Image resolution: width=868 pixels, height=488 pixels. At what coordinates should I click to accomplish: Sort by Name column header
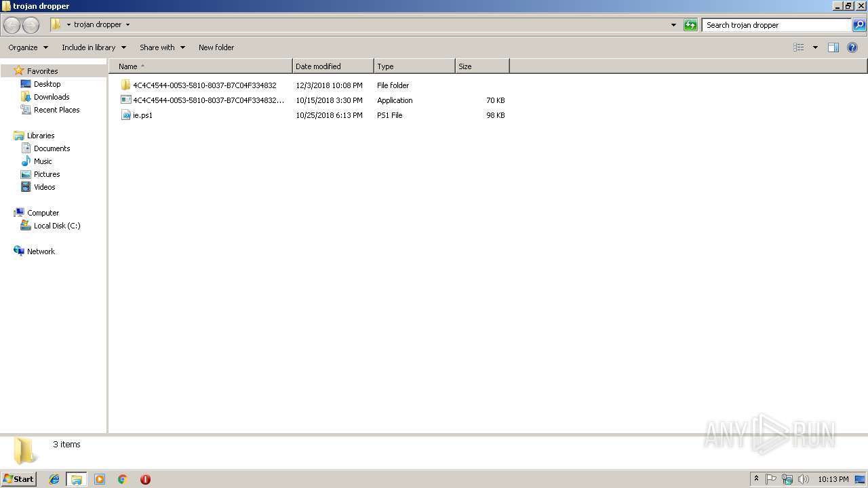pos(201,66)
